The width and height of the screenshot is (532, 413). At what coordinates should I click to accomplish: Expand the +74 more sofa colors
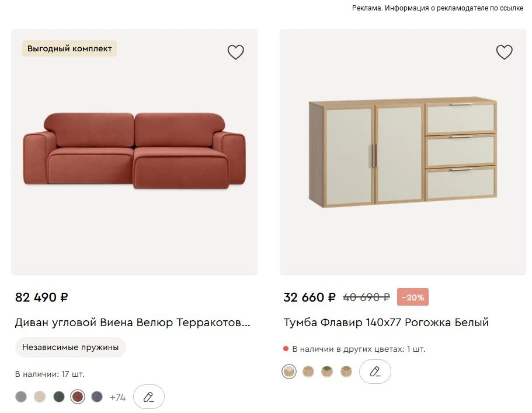click(118, 397)
